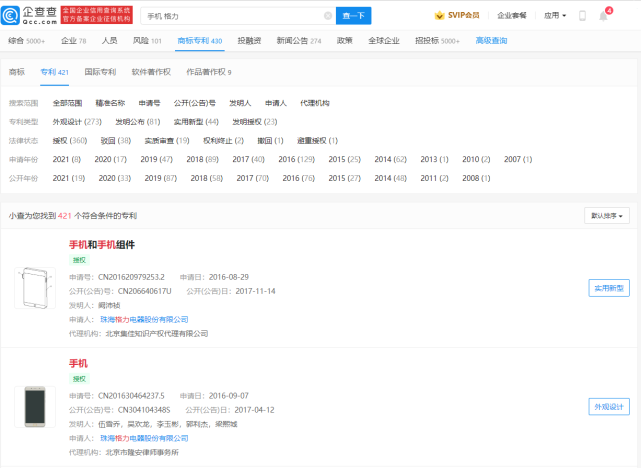The width and height of the screenshot is (641, 468).
Task: Choose 发明人 search scope
Action: click(240, 103)
